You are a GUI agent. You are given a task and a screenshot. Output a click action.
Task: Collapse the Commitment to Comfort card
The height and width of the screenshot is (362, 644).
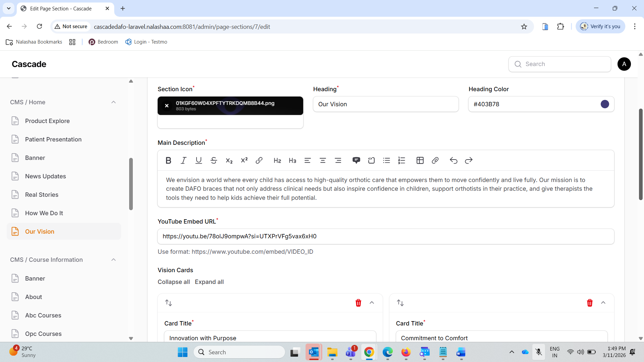[x=603, y=303]
